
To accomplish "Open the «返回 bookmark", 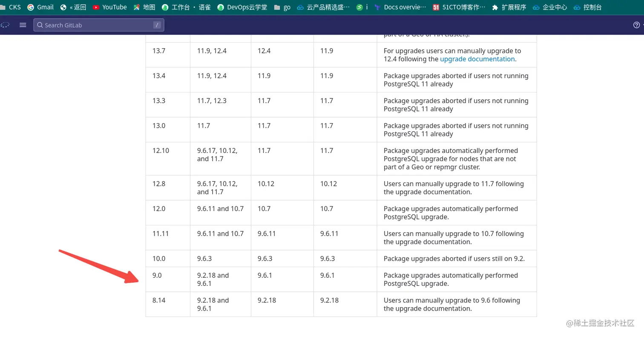I will coord(73,7).
